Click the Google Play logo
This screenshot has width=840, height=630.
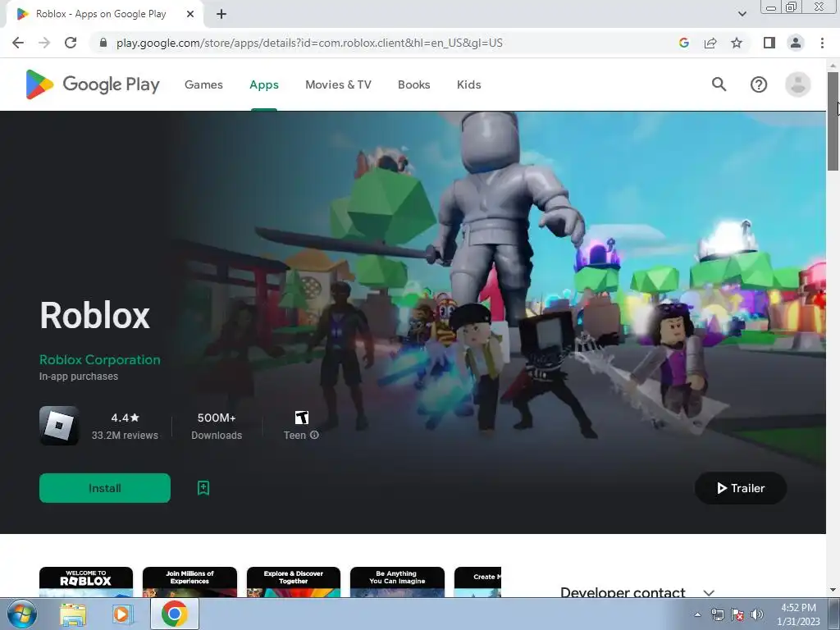(x=92, y=84)
